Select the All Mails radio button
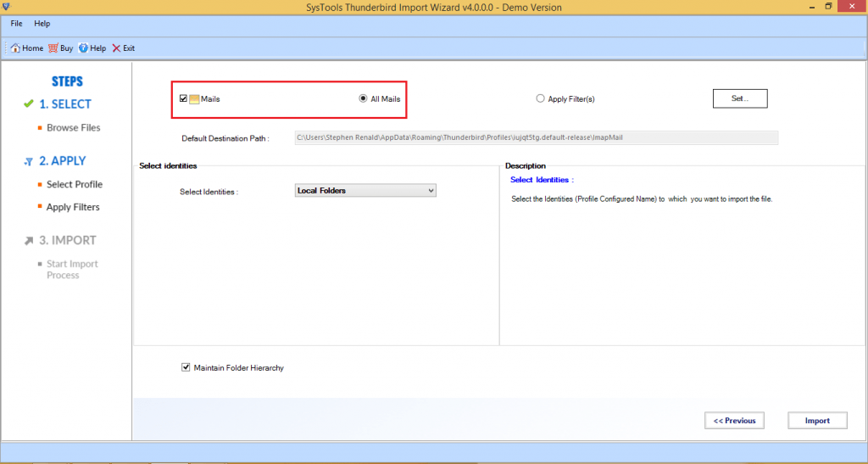The image size is (868, 464). [363, 99]
